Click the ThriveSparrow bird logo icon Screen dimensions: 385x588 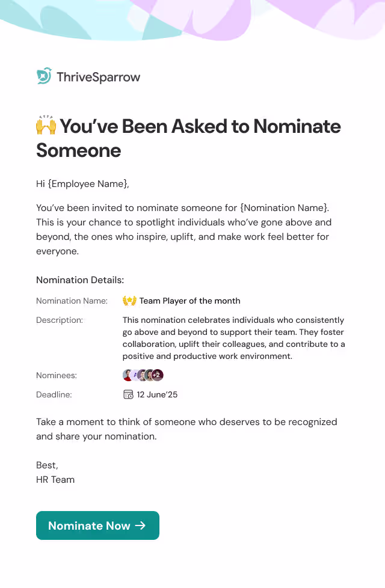coord(43,76)
